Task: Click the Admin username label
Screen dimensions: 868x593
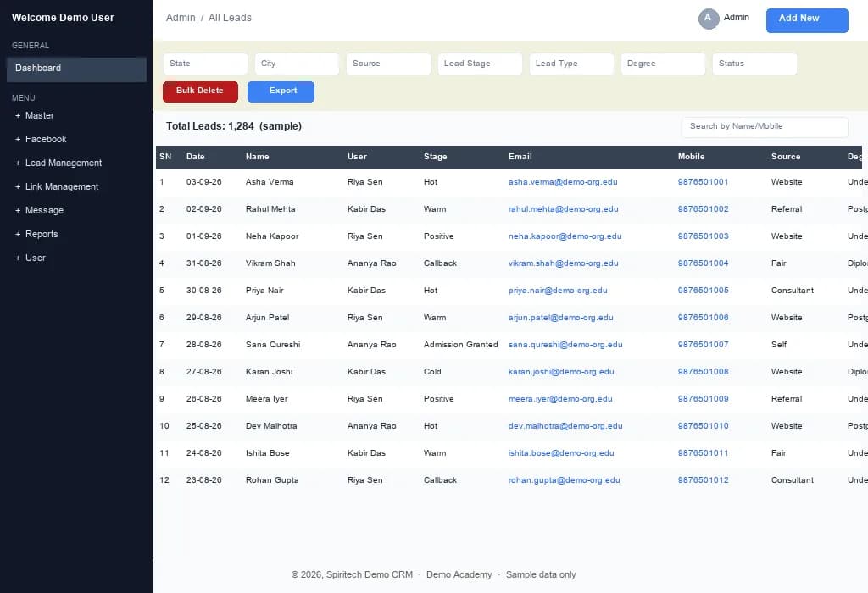Action: click(737, 18)
